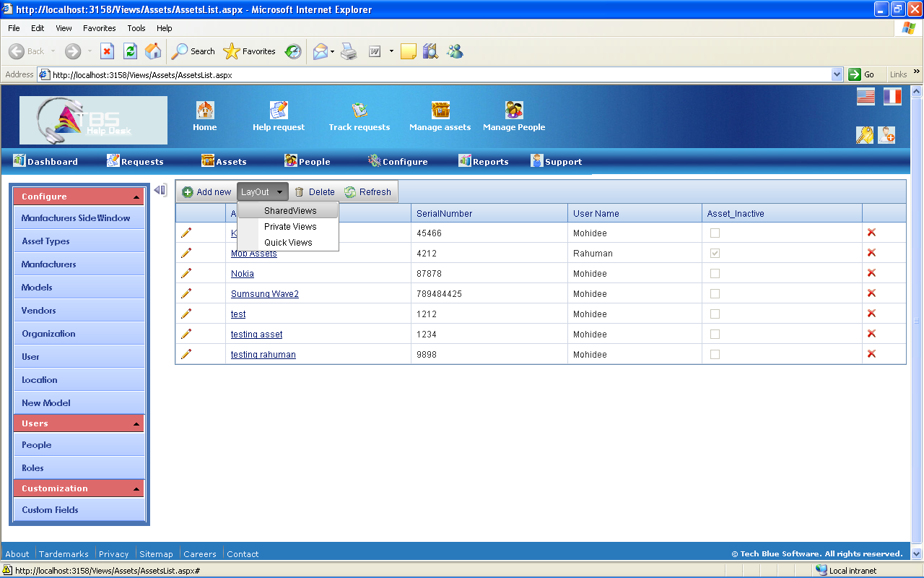Sort by the SerialNumber column header
924x578 pixels.
pos(445,213)
